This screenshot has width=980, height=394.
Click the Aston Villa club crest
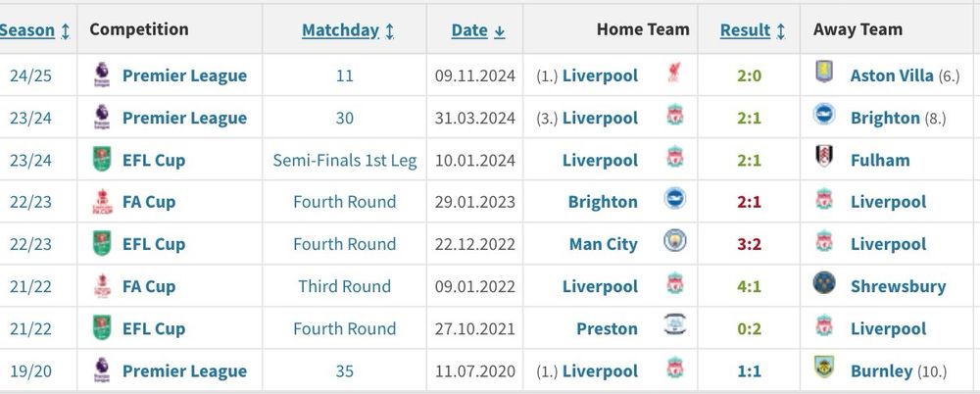tap(824, 74)
